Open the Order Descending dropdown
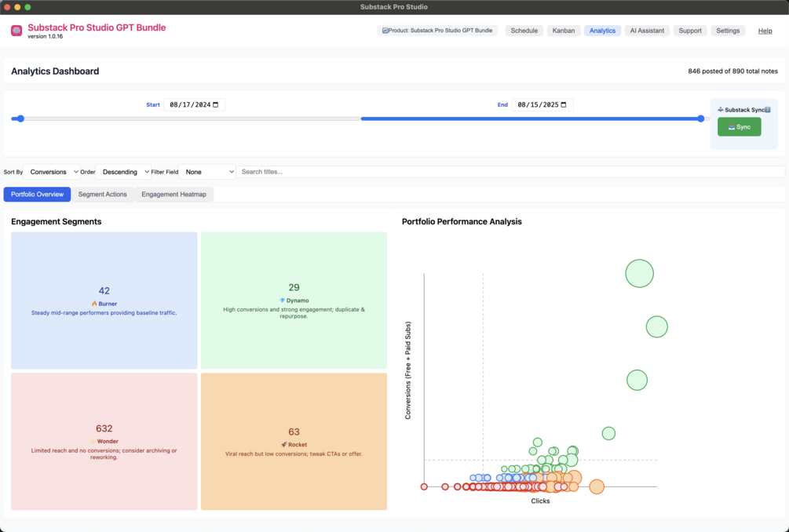The height and width of the screenshot is (532, 789). tap(123, 172)
